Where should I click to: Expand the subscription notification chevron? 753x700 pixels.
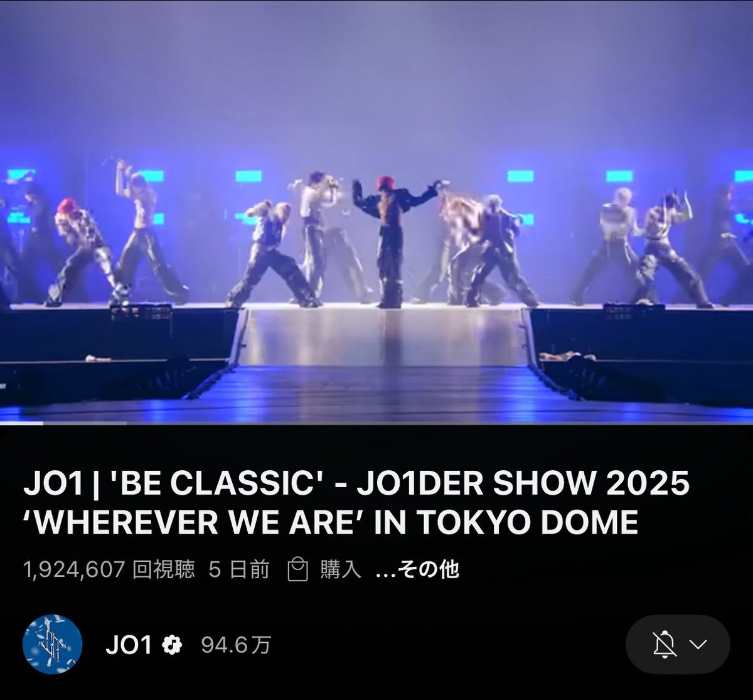point(698,644)
